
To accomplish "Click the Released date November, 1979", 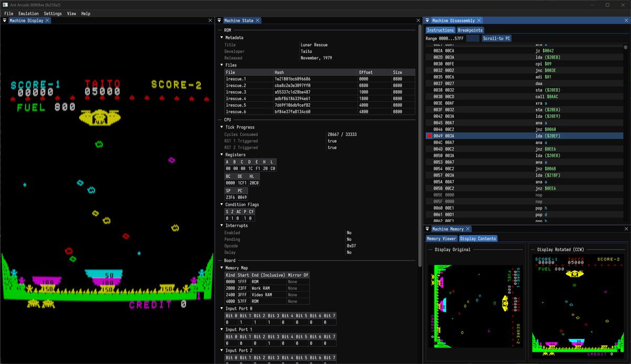I will tap(316, 58).
